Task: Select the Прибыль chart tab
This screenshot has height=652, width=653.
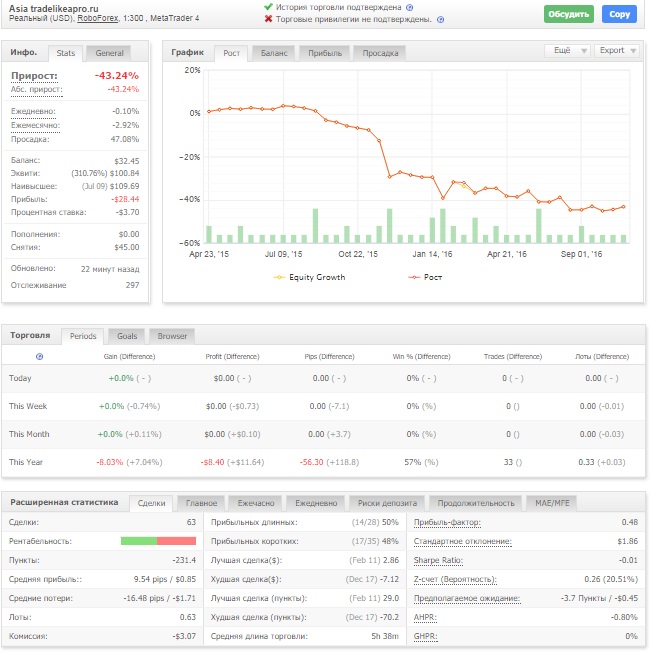Action: tap(325, 53)
